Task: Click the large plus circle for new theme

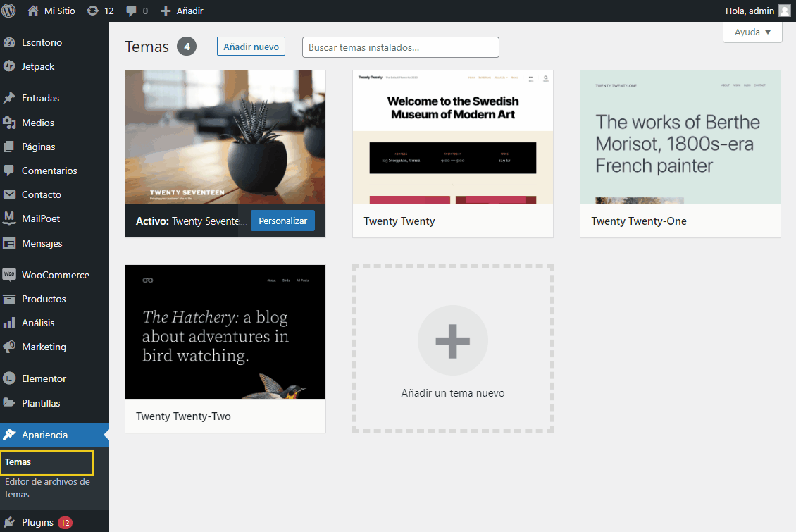Action: pyautogui.click(x=453, y=340)
